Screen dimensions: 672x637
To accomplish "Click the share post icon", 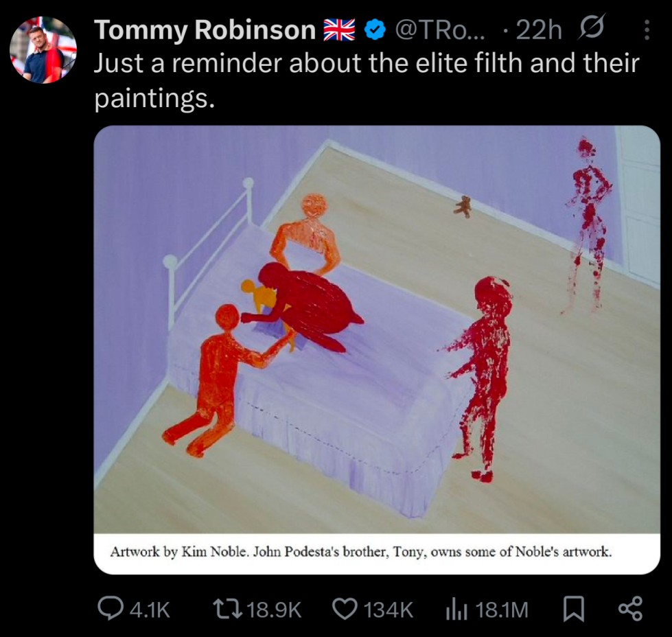I will [630, 609].
